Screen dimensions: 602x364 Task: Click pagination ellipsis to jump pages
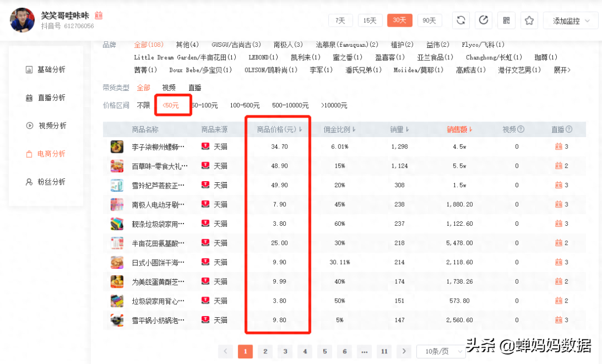click(x=365, y=351)
